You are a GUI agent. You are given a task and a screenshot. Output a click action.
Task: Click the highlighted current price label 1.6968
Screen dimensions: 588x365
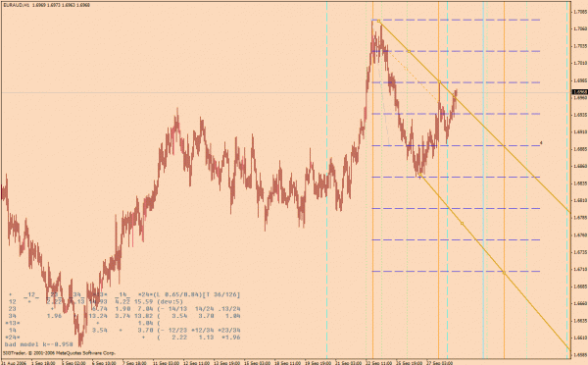[x=579, y=92]
